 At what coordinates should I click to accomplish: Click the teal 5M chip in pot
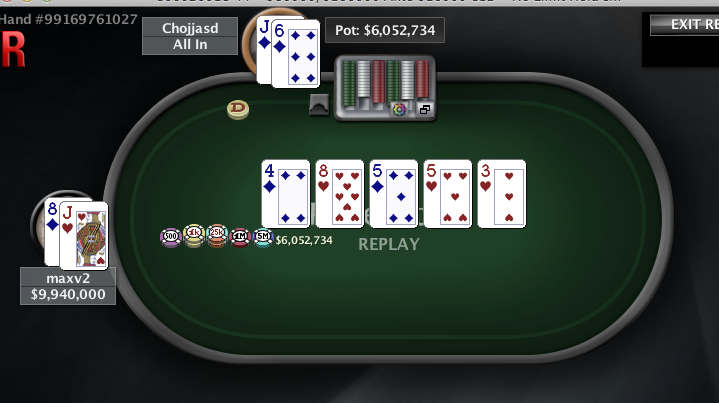click(263, 237)
